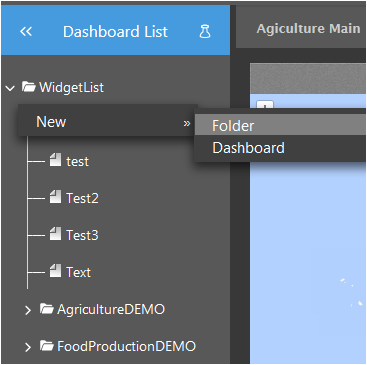Expand the FoodProductionDEMO folder
This screenshot has width=367, height=365.
tap(28, 347)
